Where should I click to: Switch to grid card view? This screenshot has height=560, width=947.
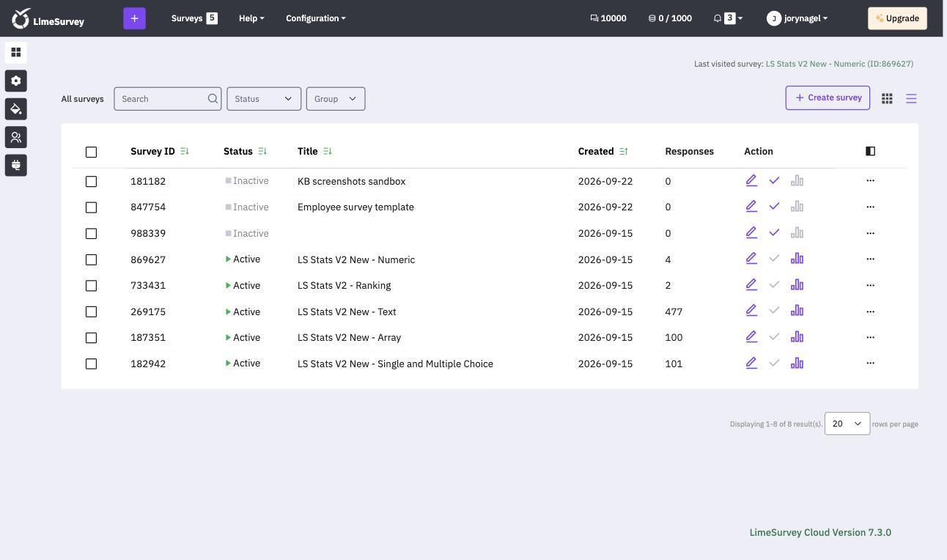pyautogui.click(x=887, y=98)
